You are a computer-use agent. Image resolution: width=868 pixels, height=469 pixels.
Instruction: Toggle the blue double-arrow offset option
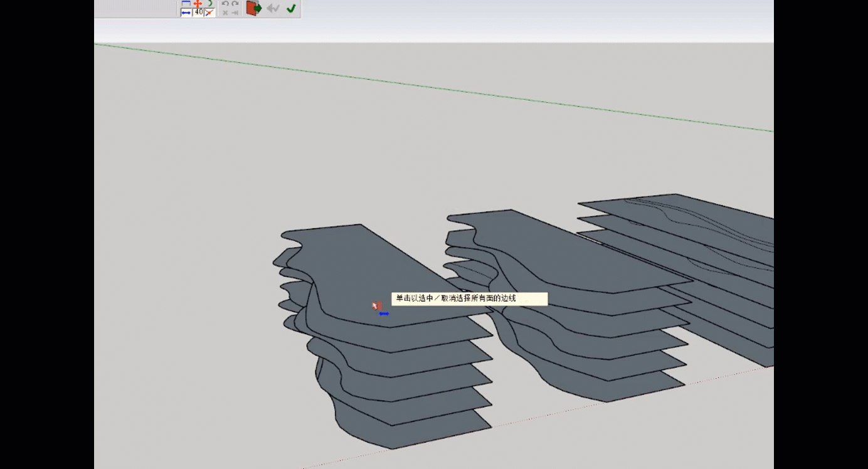[186, 13]
